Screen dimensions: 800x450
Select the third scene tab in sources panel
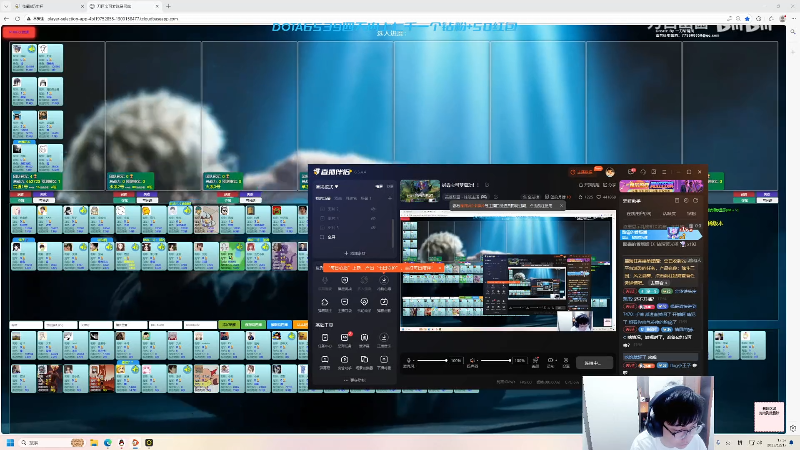tap(352, 198)
